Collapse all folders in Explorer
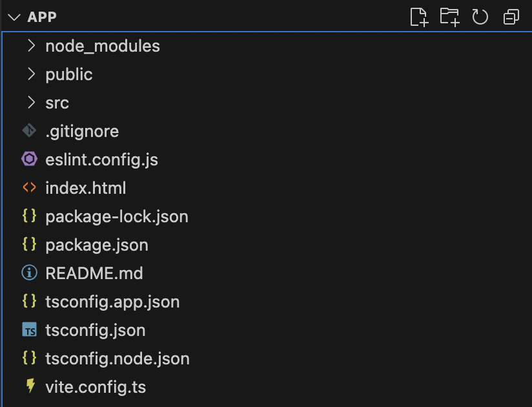 click(511, 17)
